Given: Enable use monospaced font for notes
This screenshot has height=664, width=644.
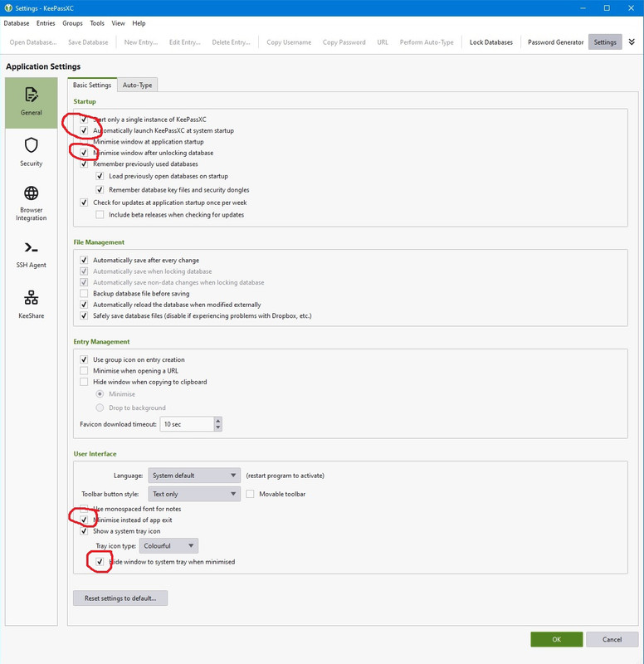Looking at the screenshot, I should [84, 509].
